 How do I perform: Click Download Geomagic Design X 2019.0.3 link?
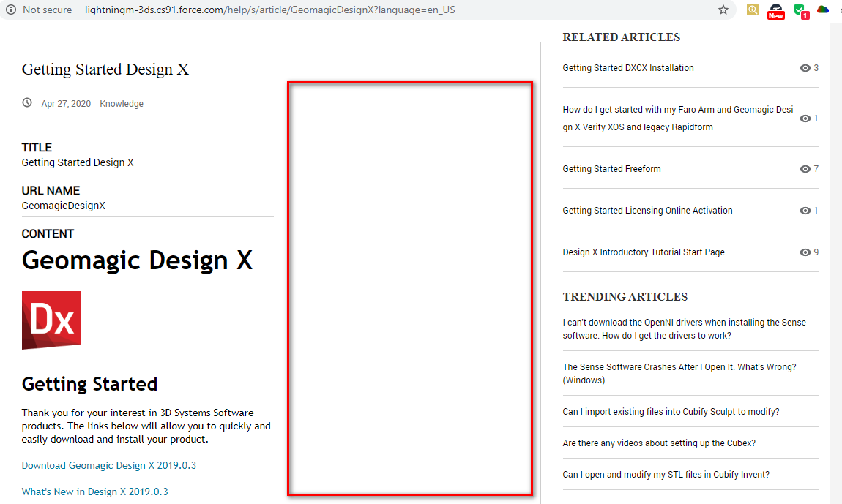coord(108,465)
